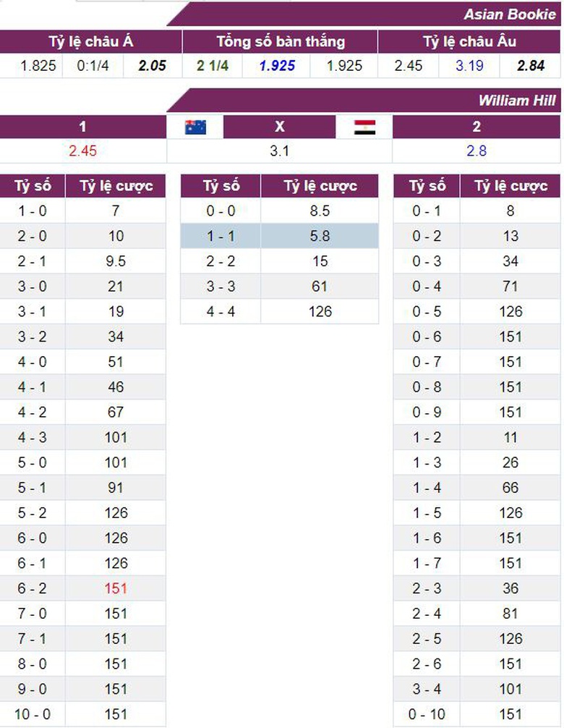Click the 8.5 odds for 0 - 0 score
564x728 pixels.
click(319, 211)
